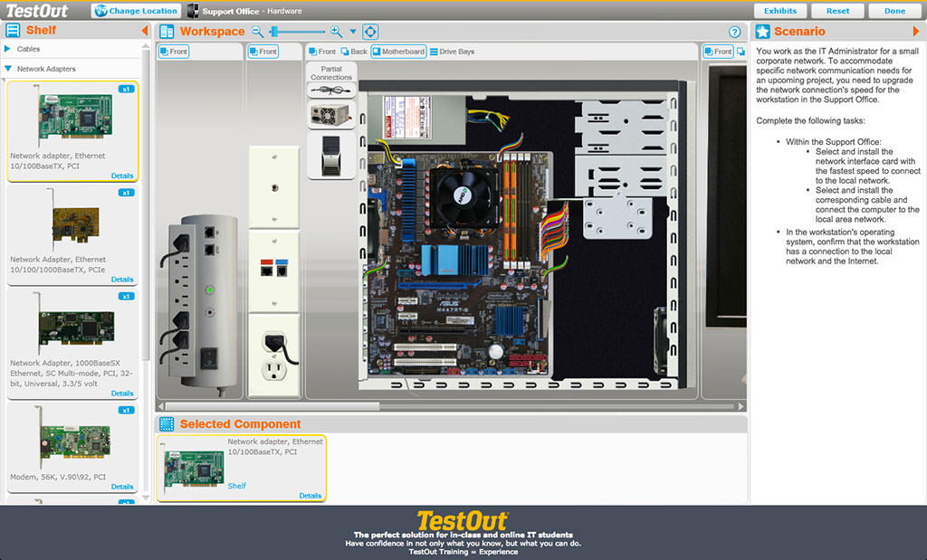Screen dimensions: 927x560
Task: Open the workspace help question mark
Action: (x=735, y=32)
